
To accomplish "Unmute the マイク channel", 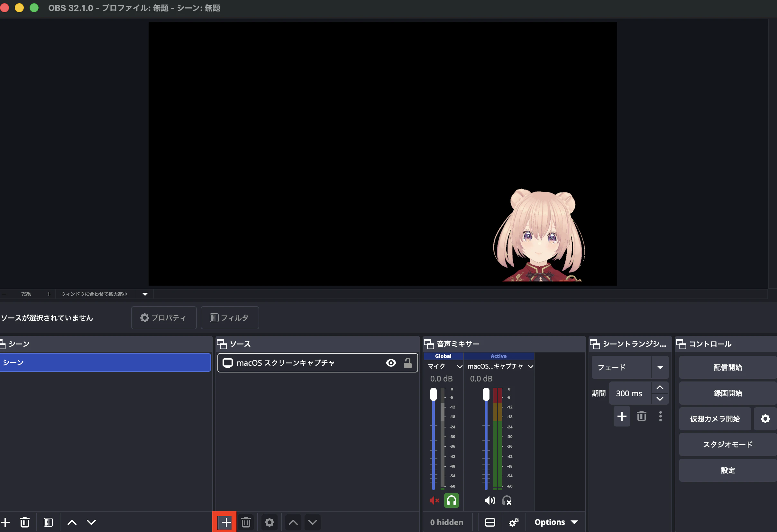I will [434, 500].
